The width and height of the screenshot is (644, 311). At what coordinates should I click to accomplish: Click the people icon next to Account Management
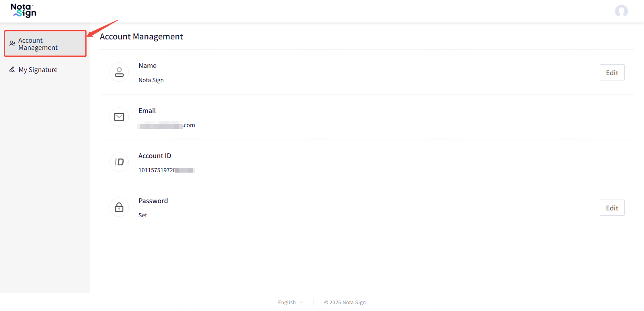click(12, 43)
